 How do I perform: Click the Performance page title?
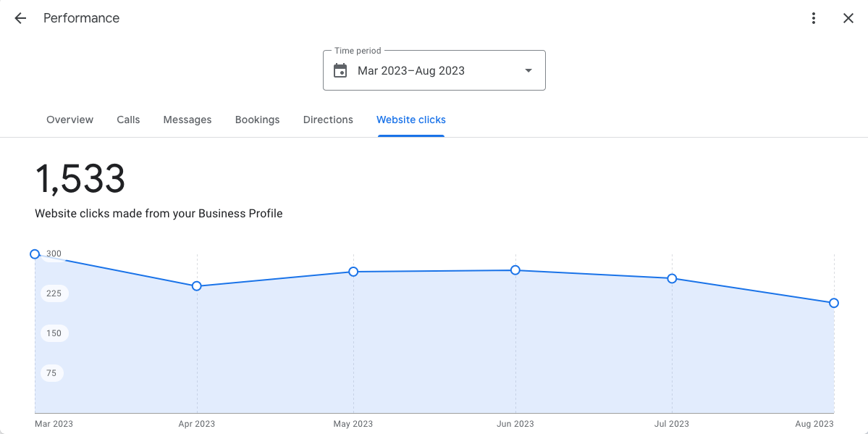81,18
